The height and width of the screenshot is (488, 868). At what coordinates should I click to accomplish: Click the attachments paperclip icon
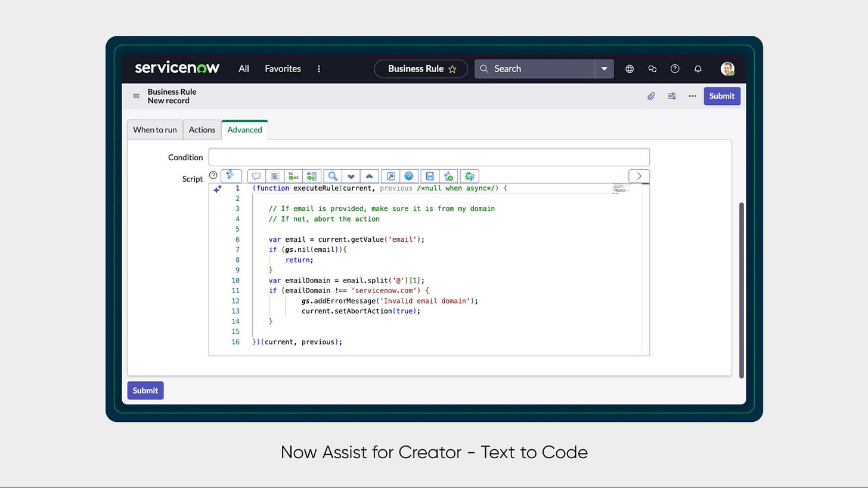(651, 96)
